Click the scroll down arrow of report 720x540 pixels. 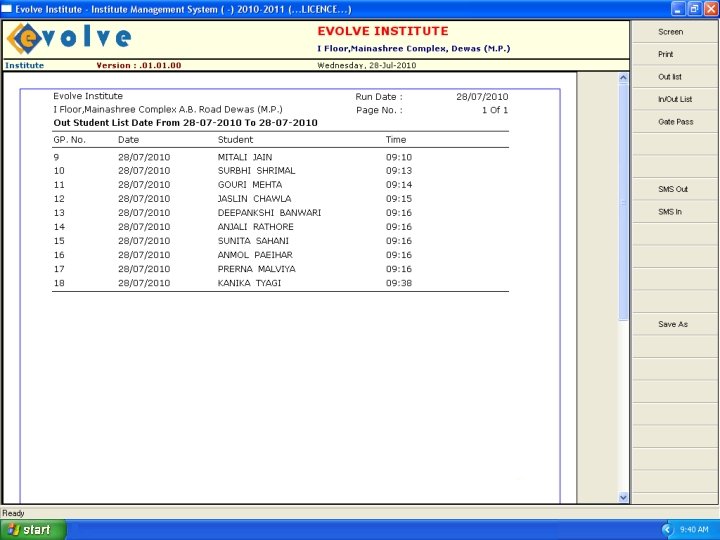coord(623,497)
